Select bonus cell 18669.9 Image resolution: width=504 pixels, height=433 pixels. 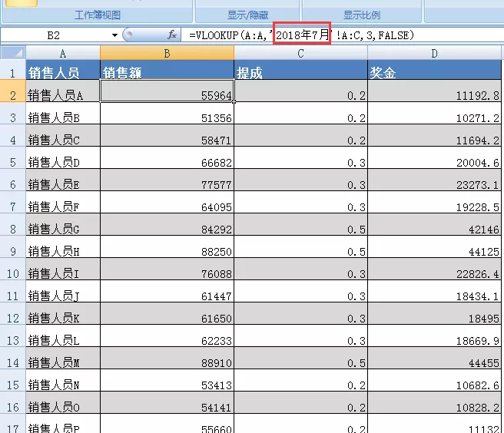pyautogui.click(x=434, y=336)
